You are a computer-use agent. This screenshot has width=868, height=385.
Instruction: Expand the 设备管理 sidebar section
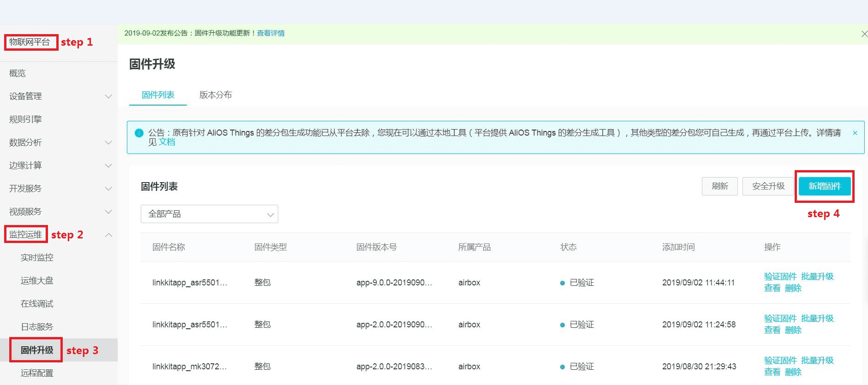pyautogui.click(x=108, y=96)
